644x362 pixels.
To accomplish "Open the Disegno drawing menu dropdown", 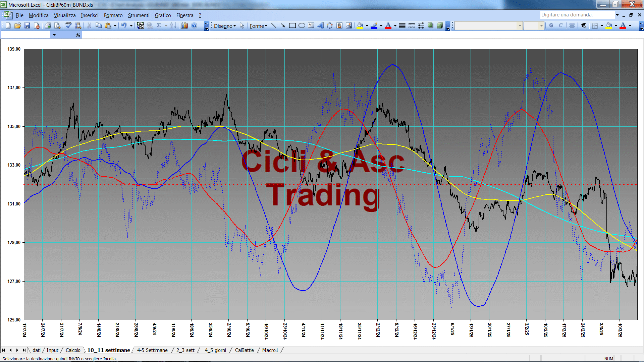I will coord(225,26).
